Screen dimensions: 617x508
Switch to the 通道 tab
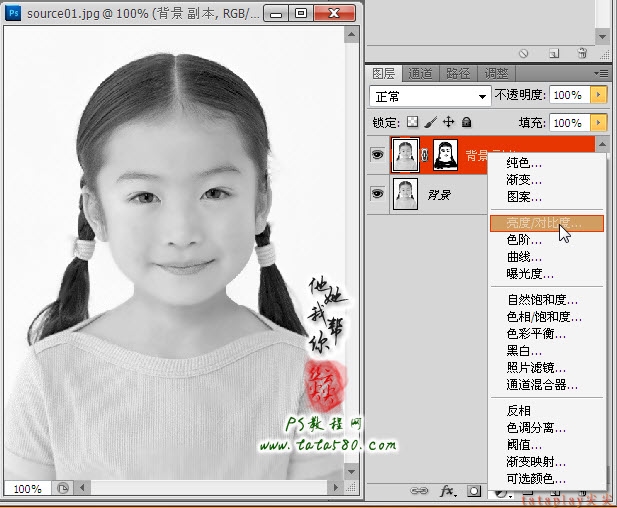(420, 74)
